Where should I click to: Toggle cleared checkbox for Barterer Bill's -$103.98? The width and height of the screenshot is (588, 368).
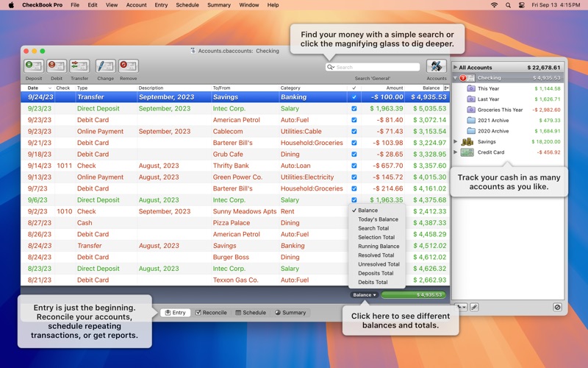click(x=354, y=143)
